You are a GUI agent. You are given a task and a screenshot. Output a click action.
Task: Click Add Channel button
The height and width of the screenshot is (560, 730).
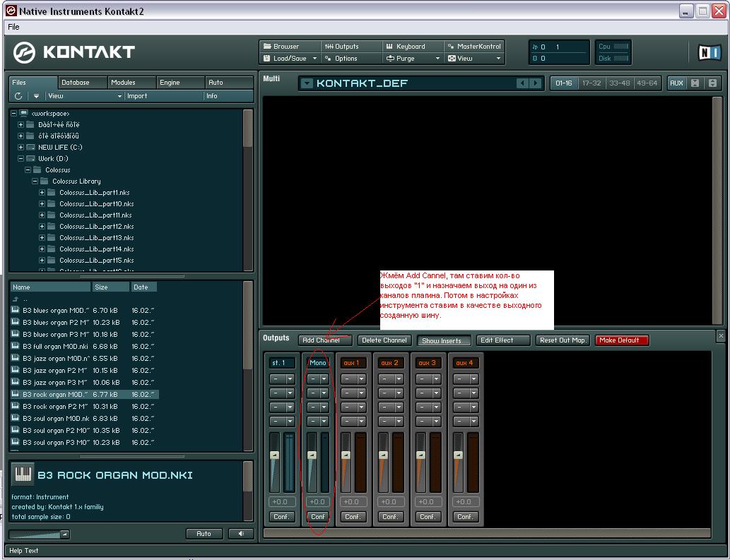click(x=326, y=340)
